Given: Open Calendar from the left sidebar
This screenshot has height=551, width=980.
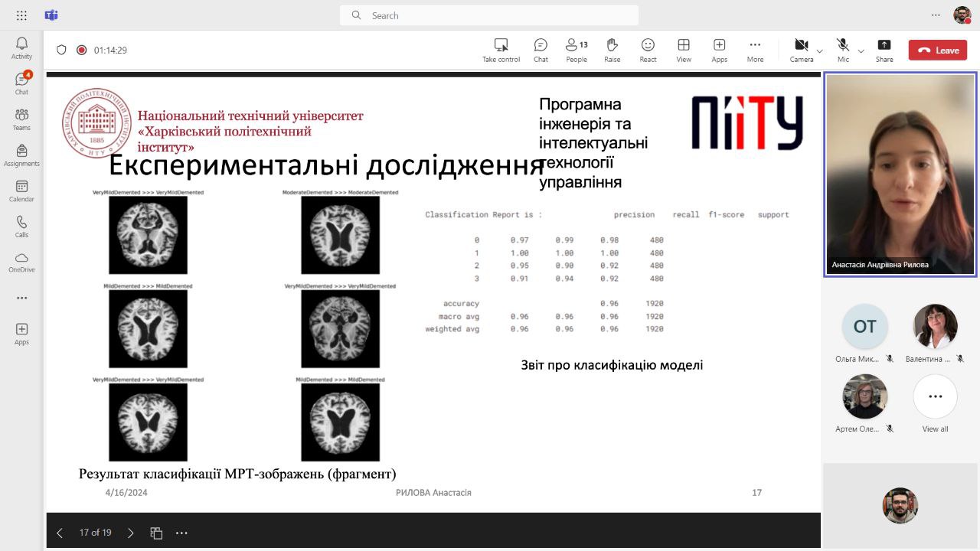Looking at the screenshot, I should click(x=21, y=191).
